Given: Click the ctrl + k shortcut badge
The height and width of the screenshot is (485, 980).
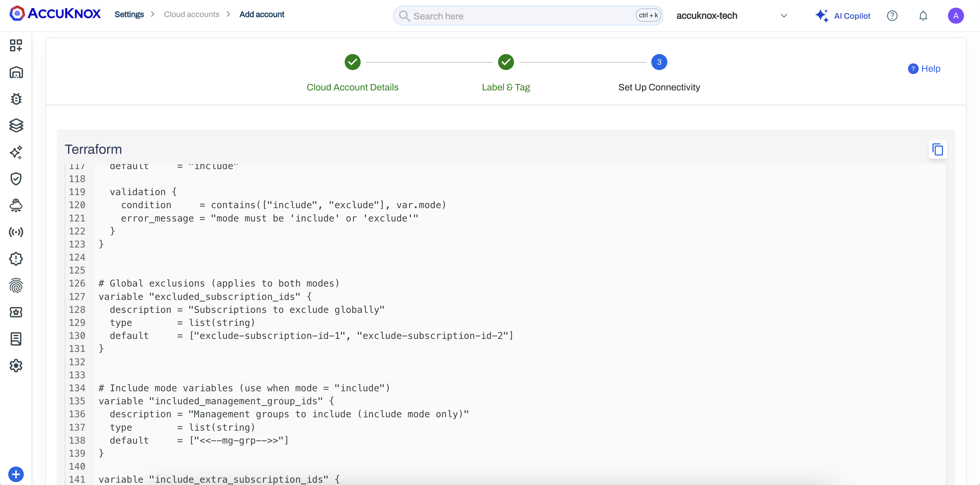Looking at the screenshot, I should coord(648,15).
